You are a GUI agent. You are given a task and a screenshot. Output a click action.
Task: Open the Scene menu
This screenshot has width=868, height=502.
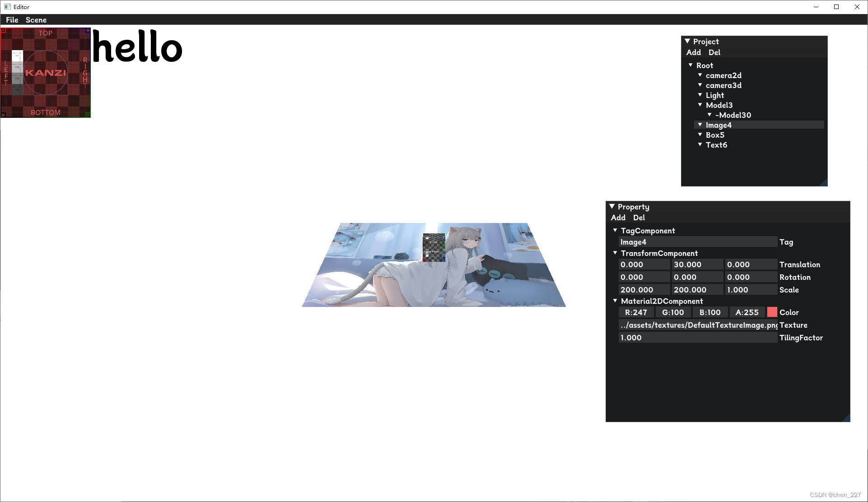pos(36,20)
